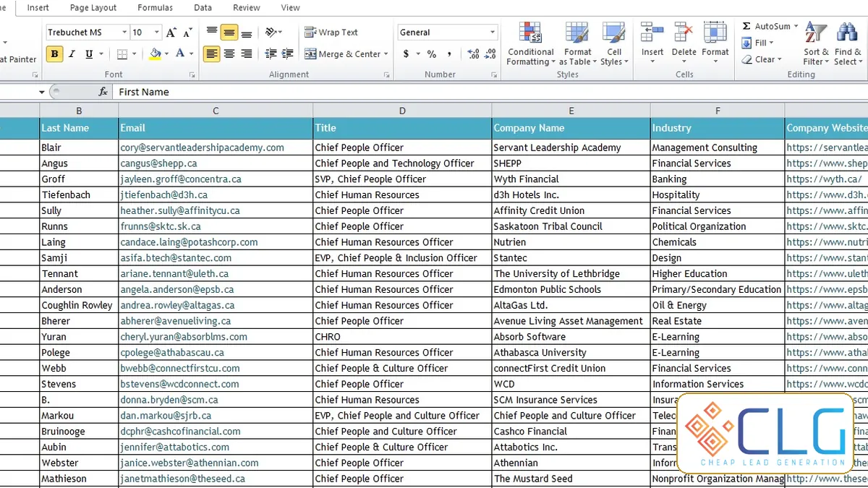
Task: Expand the Name Box dropdown arrow
Action: tap(42, 92)
